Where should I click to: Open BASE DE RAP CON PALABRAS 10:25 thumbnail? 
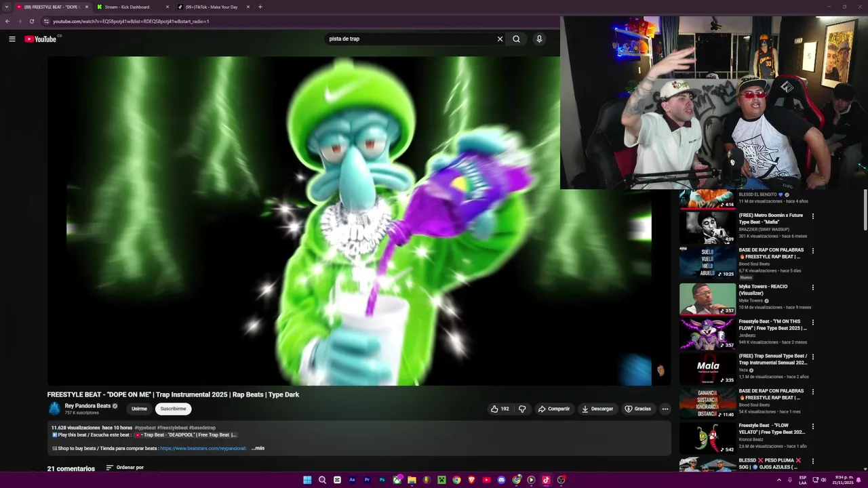pos(707,263)
